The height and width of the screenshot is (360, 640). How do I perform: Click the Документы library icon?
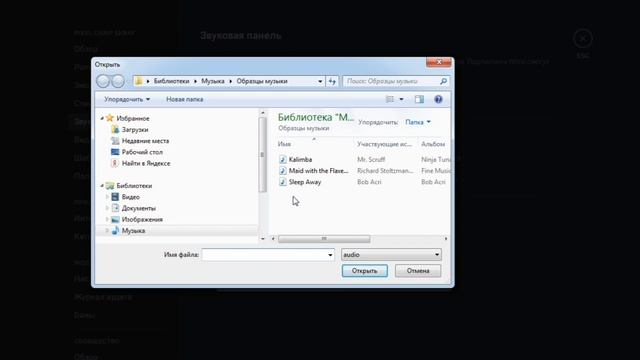pyautogui.click(x=115, y=208)
